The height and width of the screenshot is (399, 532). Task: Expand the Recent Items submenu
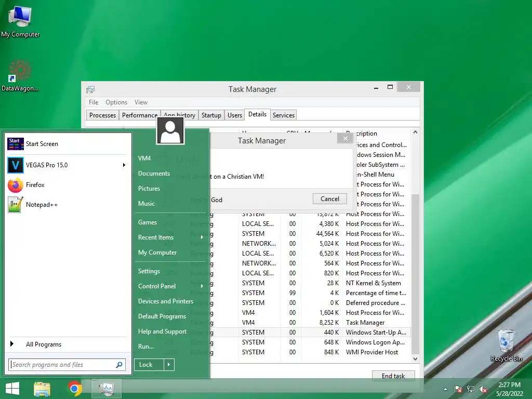point(202,237)
